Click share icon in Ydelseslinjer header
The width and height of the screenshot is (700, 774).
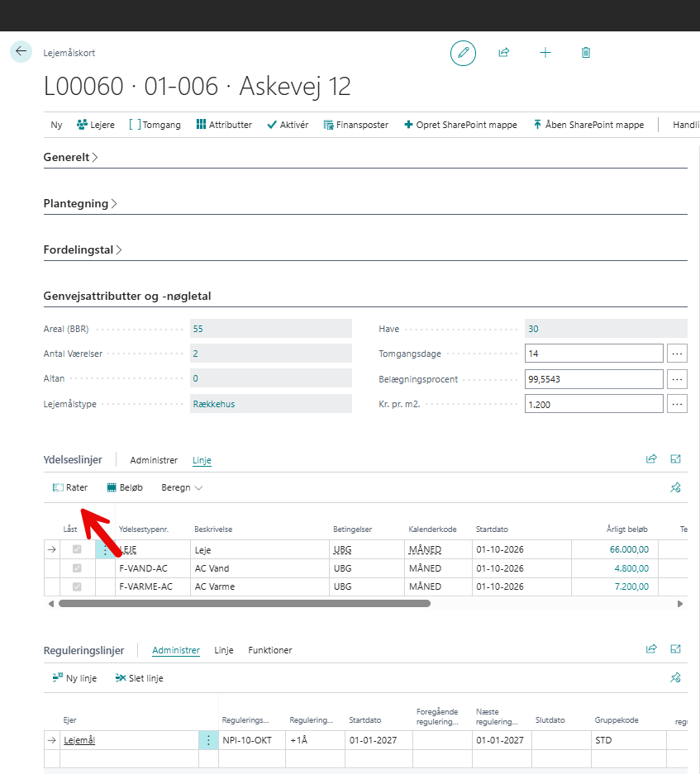[x=651, y=459]
